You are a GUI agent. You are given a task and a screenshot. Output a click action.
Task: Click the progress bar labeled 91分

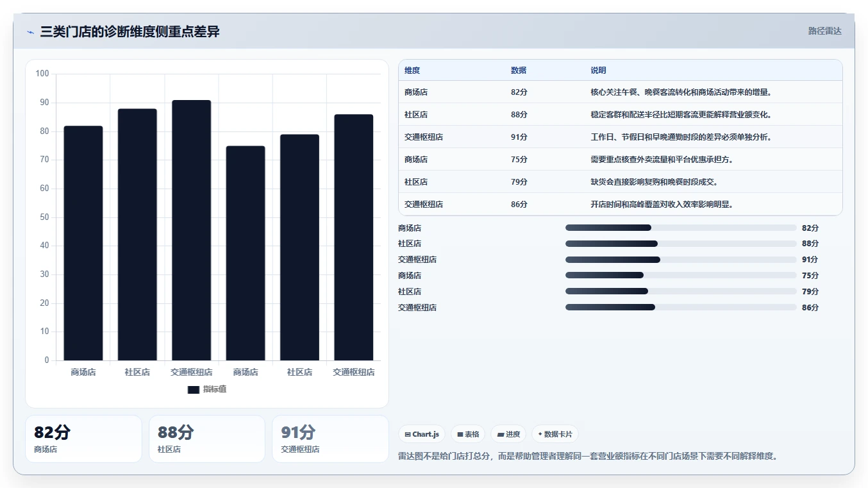tap(681, 260)
